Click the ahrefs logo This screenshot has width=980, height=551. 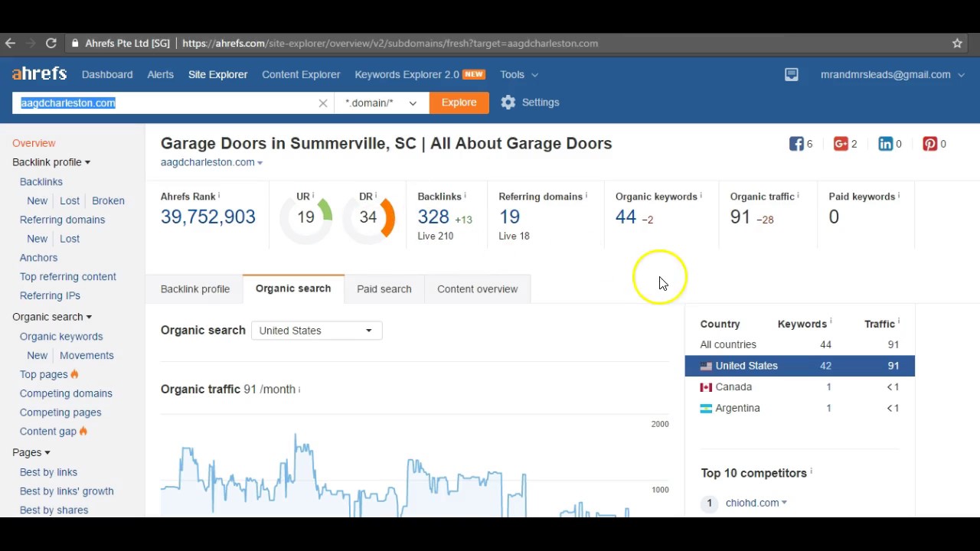39,74
